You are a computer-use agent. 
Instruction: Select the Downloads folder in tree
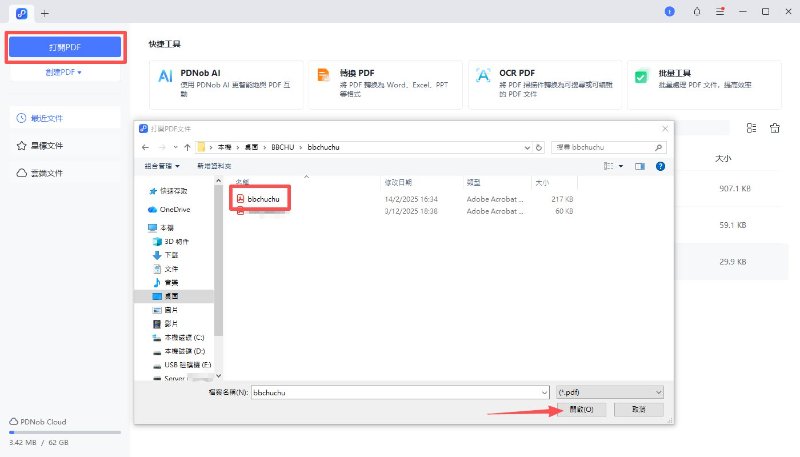[165, 255]
